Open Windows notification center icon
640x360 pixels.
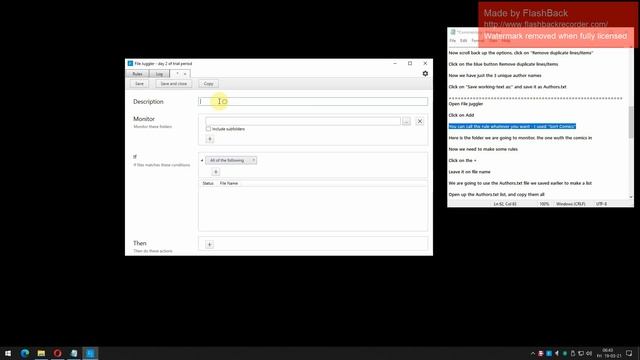coord(629,353)
